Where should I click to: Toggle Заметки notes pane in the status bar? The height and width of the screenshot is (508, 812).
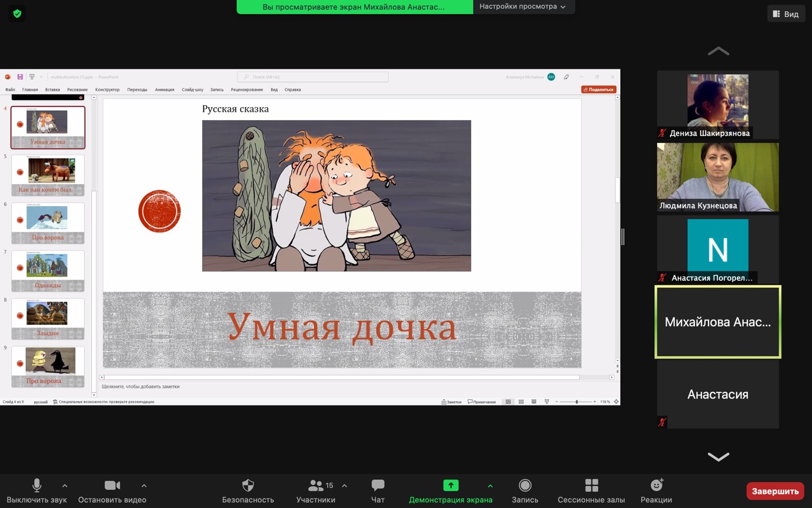click(x=451, y=401)
